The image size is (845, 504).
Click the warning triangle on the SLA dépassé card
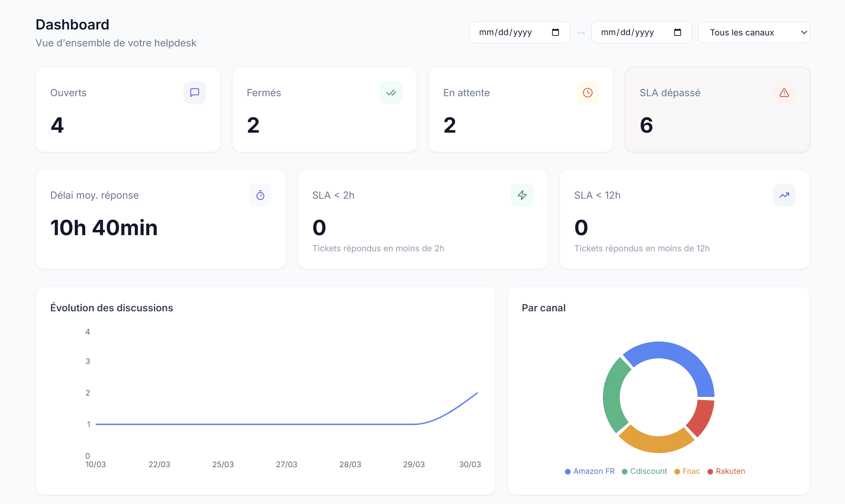coord(784,93)
